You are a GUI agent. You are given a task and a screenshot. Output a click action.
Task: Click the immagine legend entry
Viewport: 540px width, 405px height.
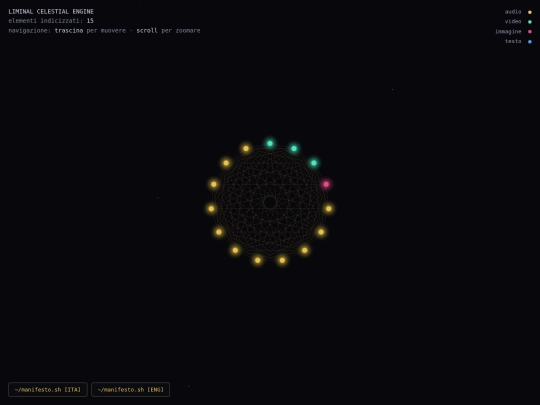coord(513,31)
